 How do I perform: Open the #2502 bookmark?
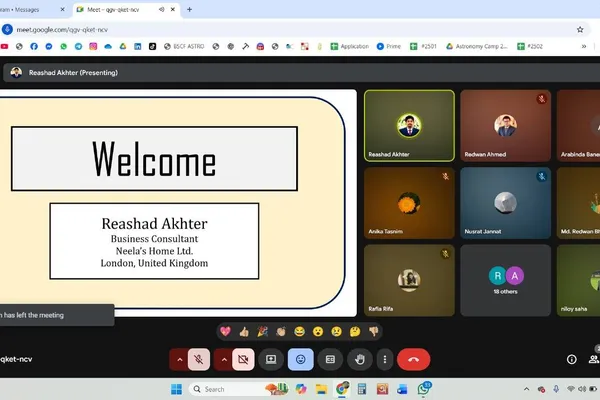530,46
